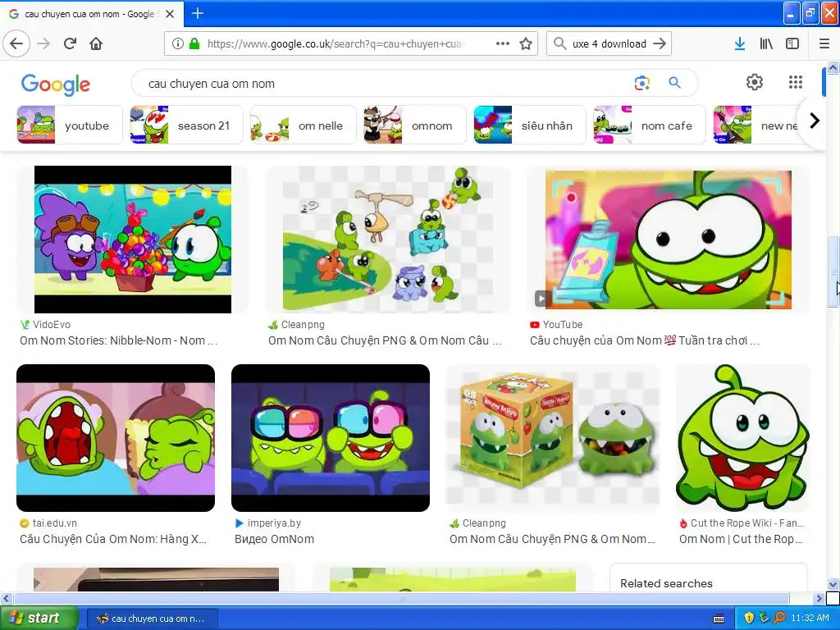Viewport: 840px width, 630px height.
Task: Open the Nibble-Nom candy tree thumbnail
Action: [x=133, y=240]
